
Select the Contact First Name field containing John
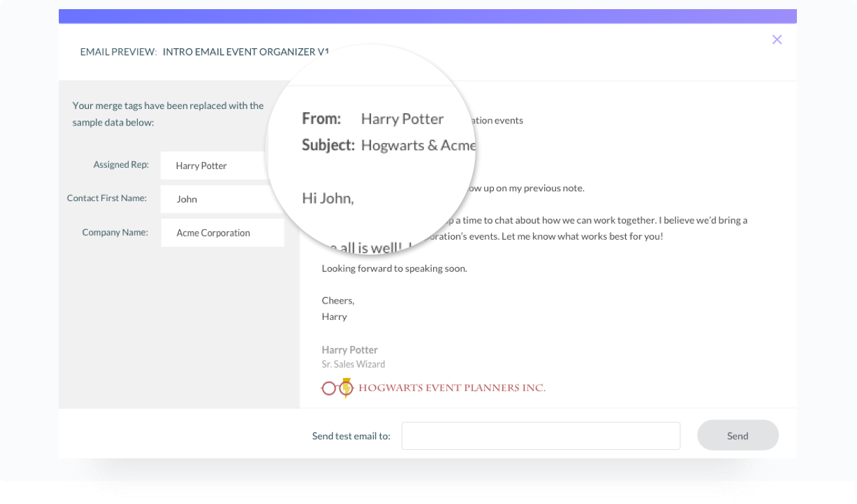pos(216,199)
